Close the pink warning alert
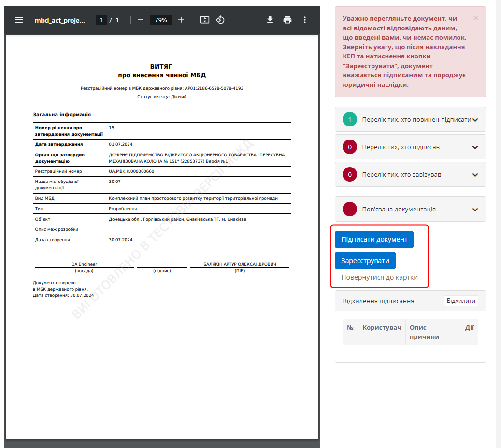 [475, 18]
